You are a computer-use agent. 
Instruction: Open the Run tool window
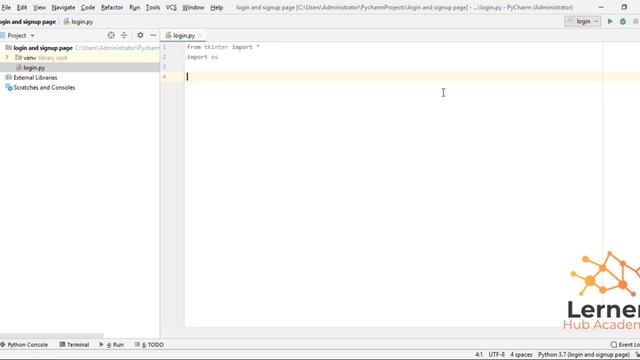coord(111,344)
